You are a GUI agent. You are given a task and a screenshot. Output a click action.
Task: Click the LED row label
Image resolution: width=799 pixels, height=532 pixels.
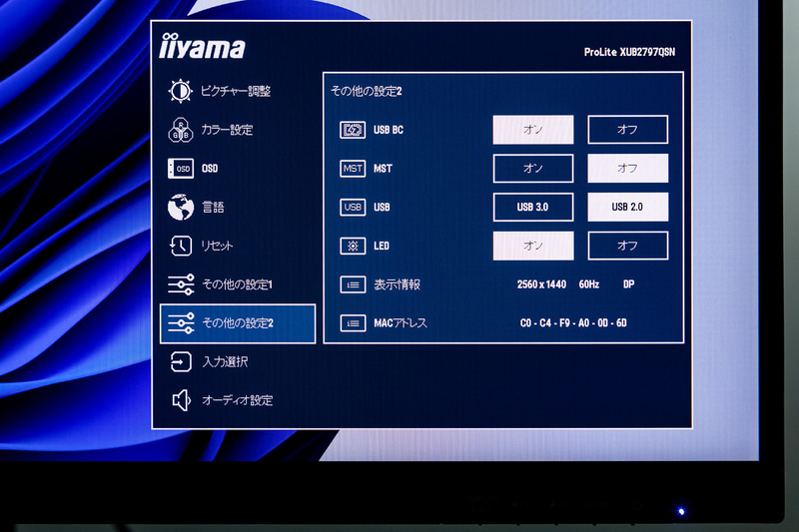coord(382,246)
